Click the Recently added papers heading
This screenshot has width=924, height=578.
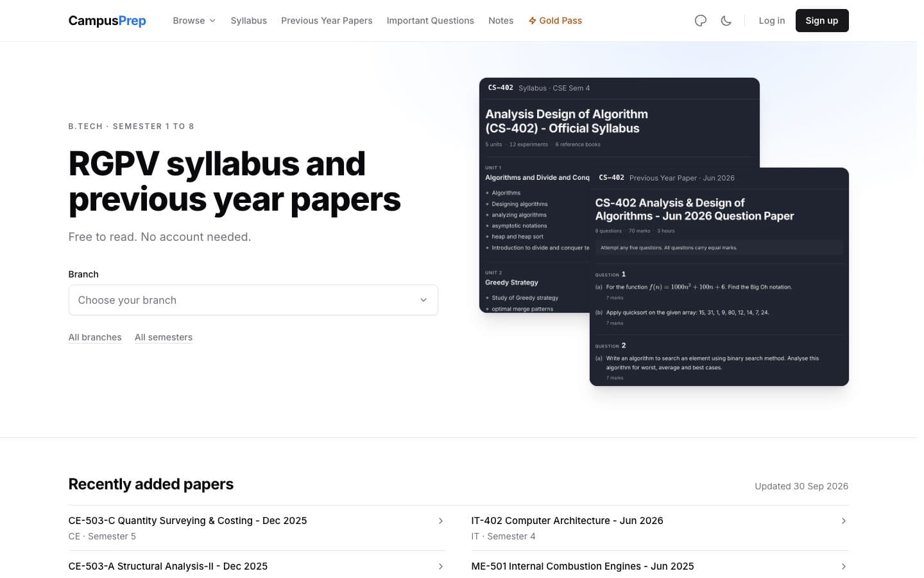[151, 484]
